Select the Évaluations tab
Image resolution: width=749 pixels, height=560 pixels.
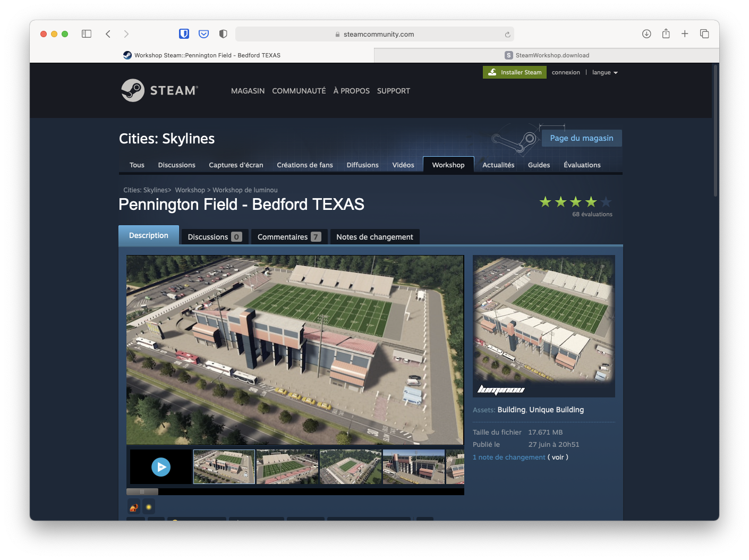pyautogui.click(x=582, y=165)
